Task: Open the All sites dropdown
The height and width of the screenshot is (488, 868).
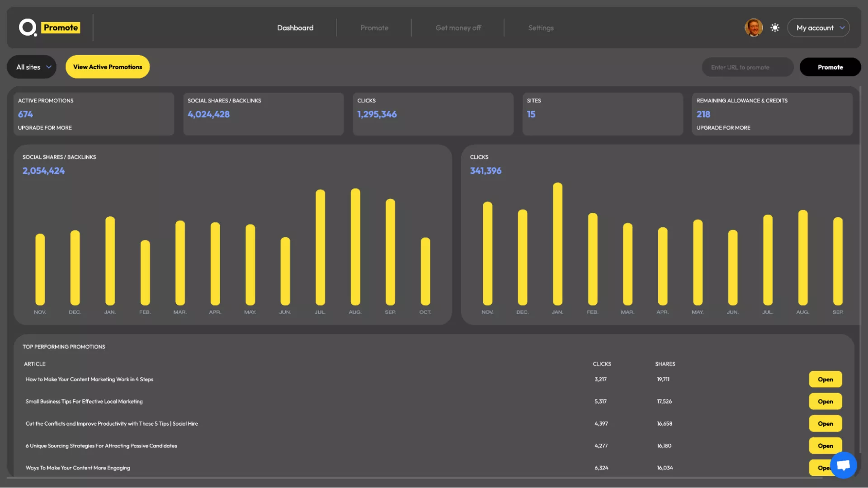Action: coord(32,67)
